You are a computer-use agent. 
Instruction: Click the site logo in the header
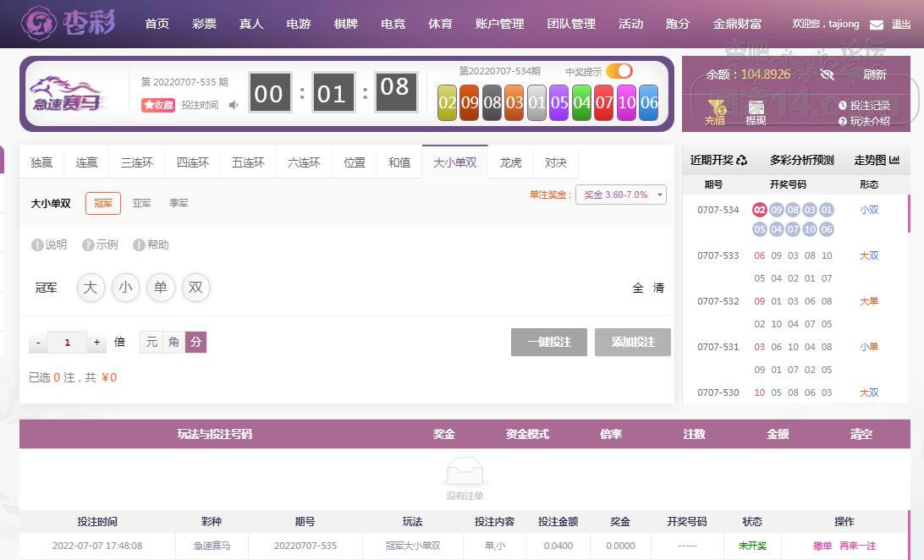[69, 22]
